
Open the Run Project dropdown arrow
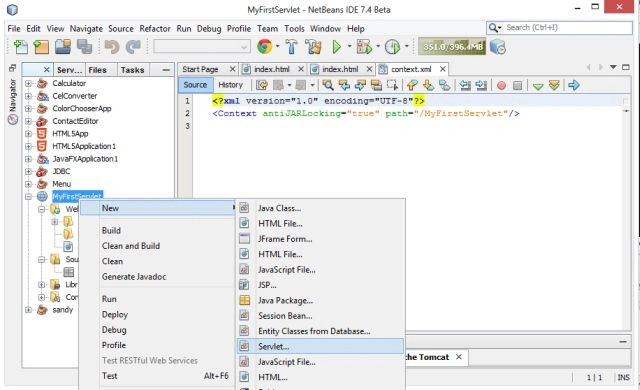click(x=349, y=46)
